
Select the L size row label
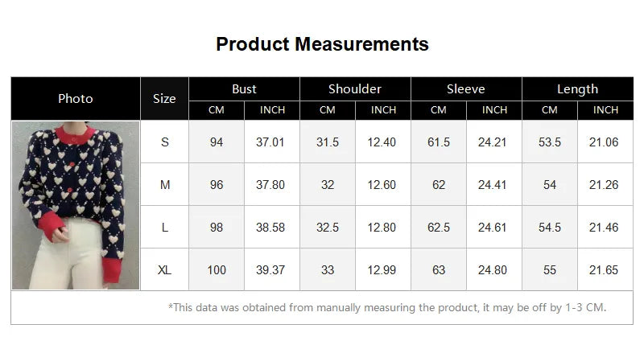pyautogui.click(x=165, y=228)
